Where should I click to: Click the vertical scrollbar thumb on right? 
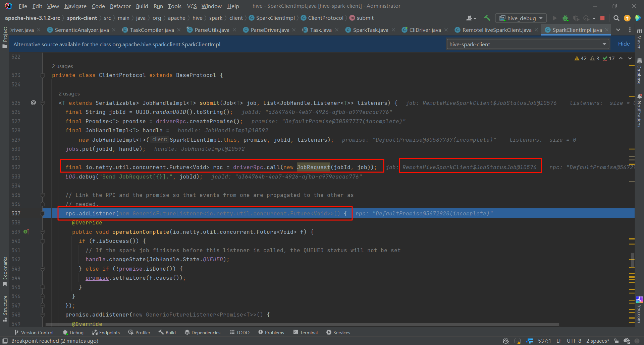pyautogui.click(x=632, y=260)
